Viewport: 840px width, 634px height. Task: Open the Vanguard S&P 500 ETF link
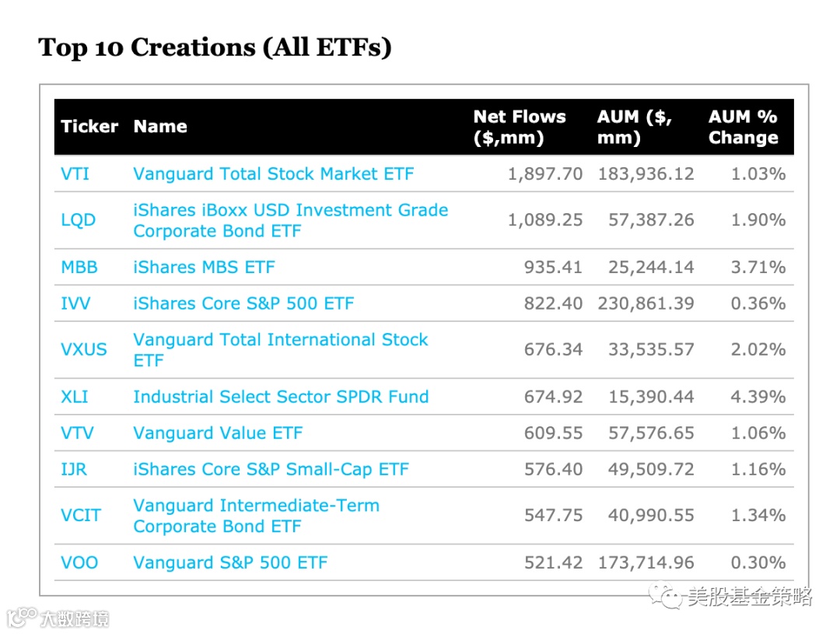(x=230, y=562)
